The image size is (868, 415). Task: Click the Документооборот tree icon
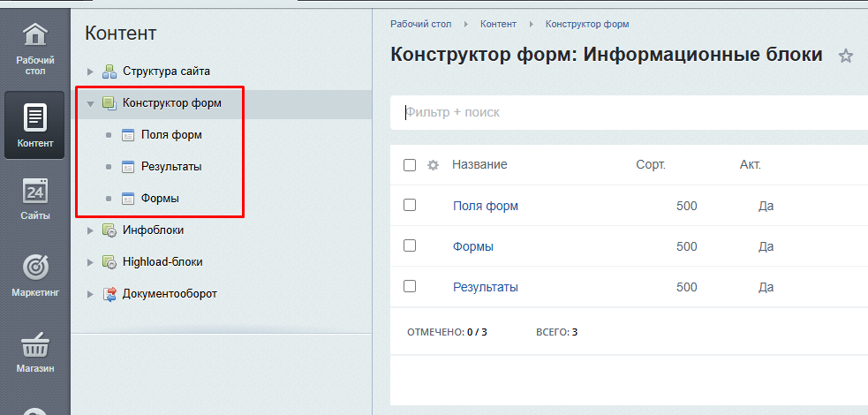[x=109, y=294]
